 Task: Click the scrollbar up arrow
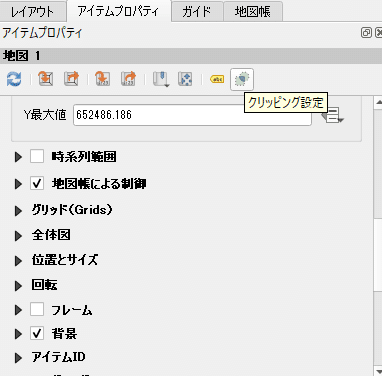point(378,103)
